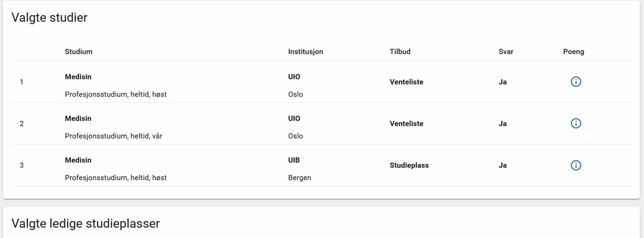Image resolution: width=644 pixels, height=238 pixels.
Task: Click the Svar column header
Action: tap(506, 51)
